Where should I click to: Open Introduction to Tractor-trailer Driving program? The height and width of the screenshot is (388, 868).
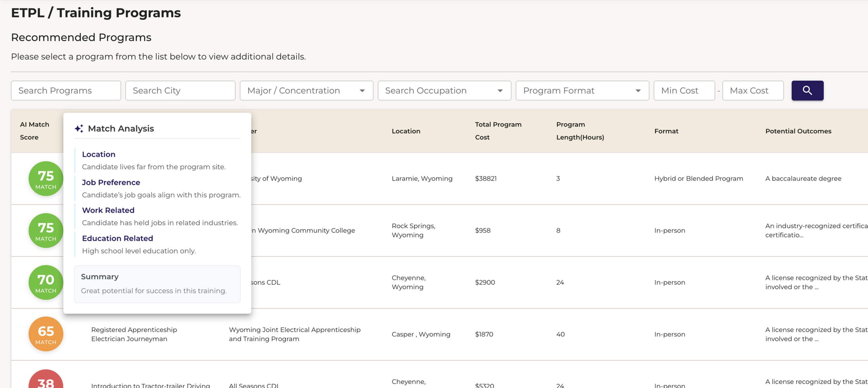(151, 385)
